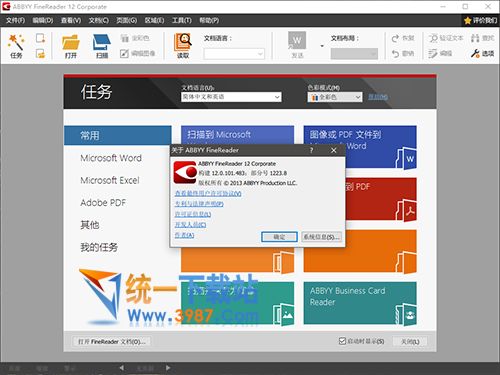The height and width of the screenshot is (375, 500).
Task: Select the 常用 (Common) task category
Action: 118,135
